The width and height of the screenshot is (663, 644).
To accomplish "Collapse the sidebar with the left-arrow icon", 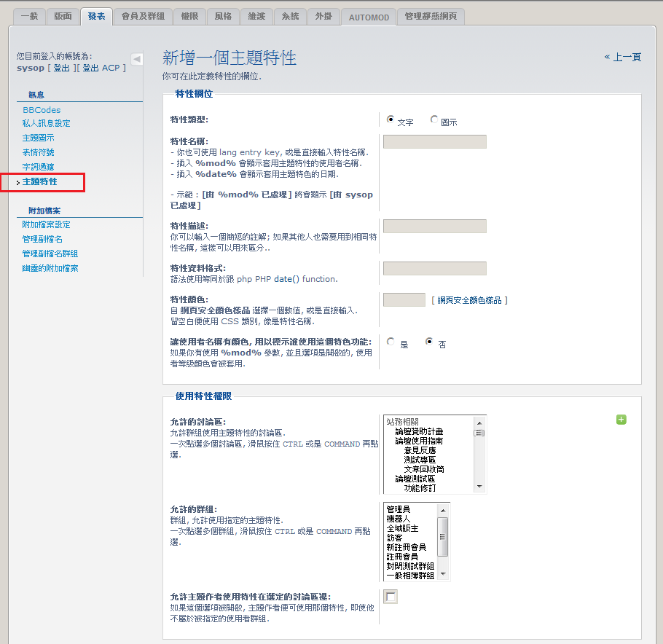I will (x=136, y=59).
